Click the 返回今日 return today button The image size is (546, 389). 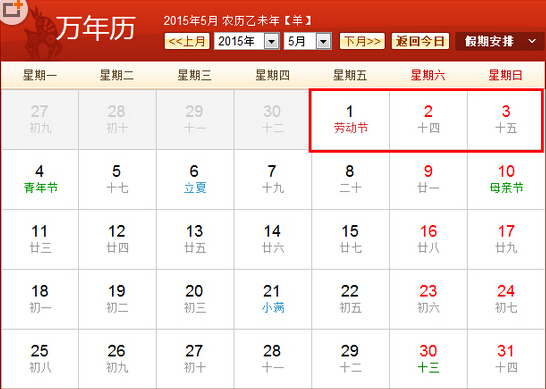click(x=420, y=41)
